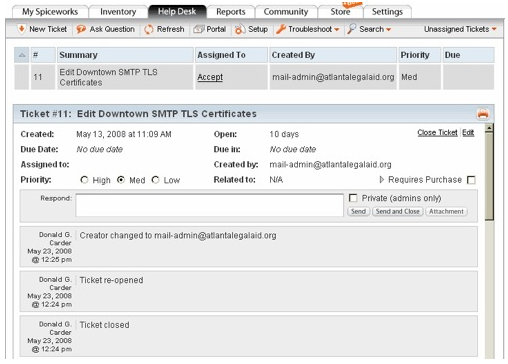Enable Private (admins only) checkbox
Image resolution: width=508 pixels, height=364 pixels.
coord(353,198)
